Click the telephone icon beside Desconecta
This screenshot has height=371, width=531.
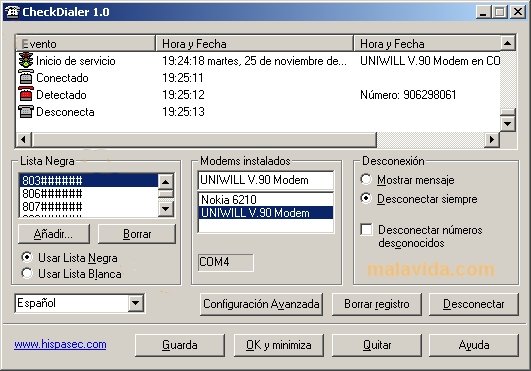pyautogui.click(x=26, y=111)
